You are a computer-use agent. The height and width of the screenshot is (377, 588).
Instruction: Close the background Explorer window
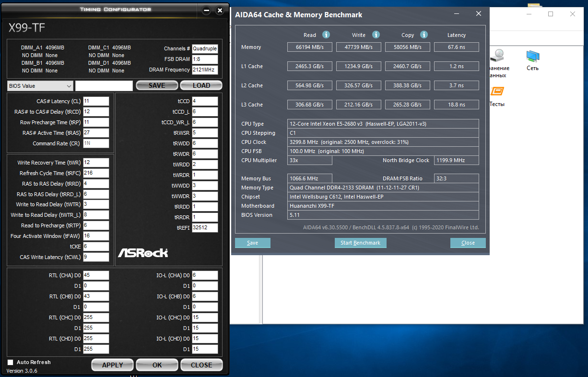pyautogui.click(x=573, y=14)
